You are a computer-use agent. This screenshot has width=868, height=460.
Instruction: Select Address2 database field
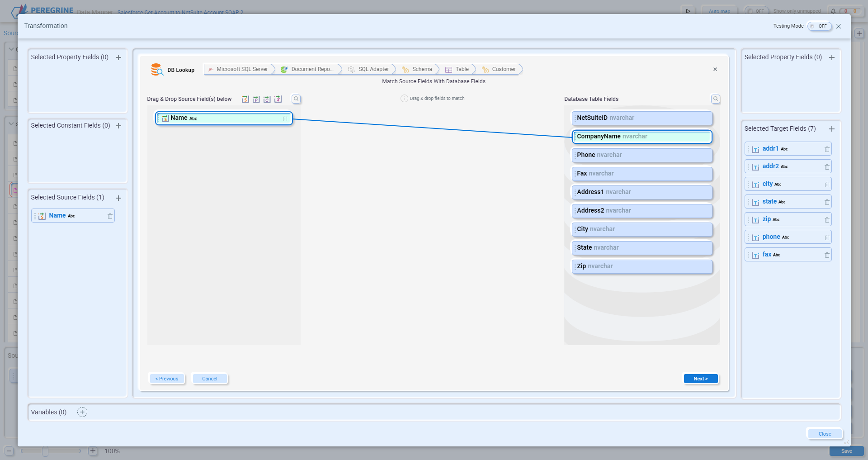[x=642, y=211]
